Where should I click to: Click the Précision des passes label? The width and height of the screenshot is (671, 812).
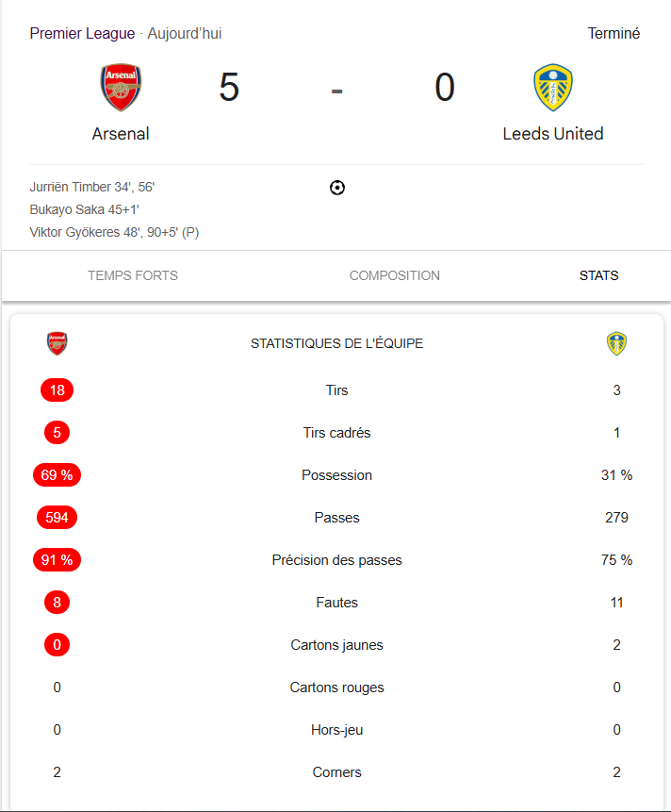click(336, 560)
